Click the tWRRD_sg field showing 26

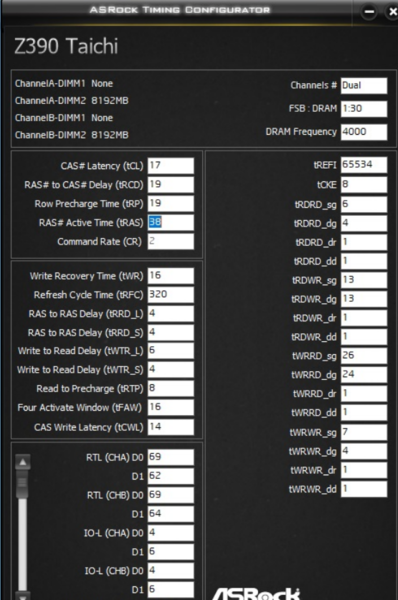[x=364, y=356]
